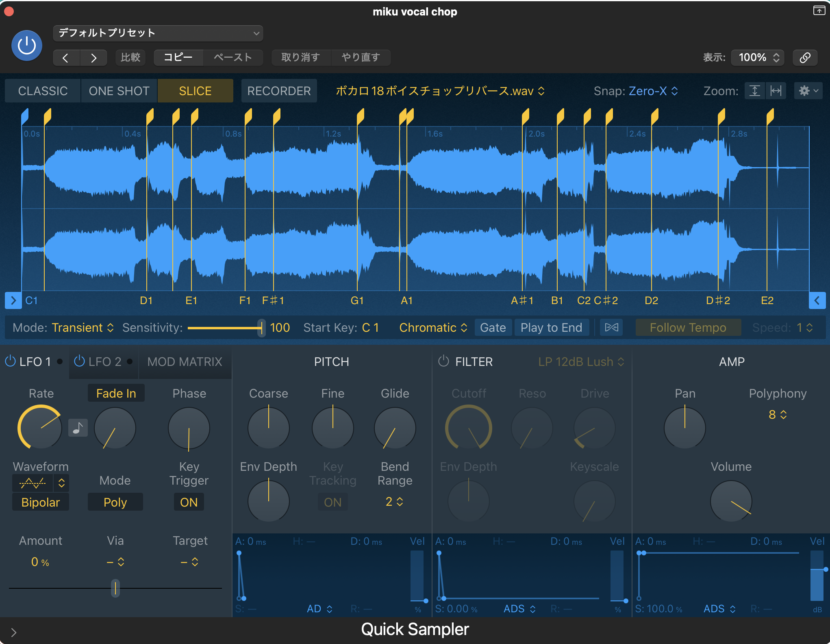Viewport: 830px width, 644px height.
Task: Click the コピー copy button
Action: 178,57
